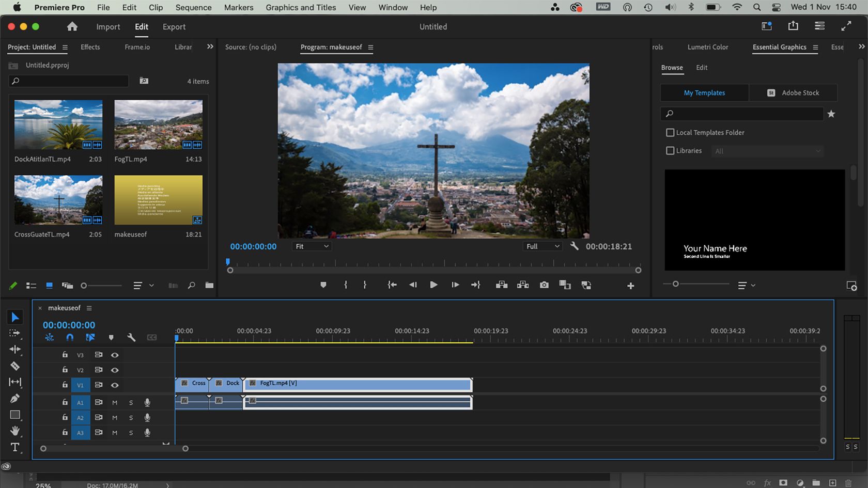This screenshot has height=488, width=868.
Task: Select the Hand tool
Action: [x=15, y=431]
